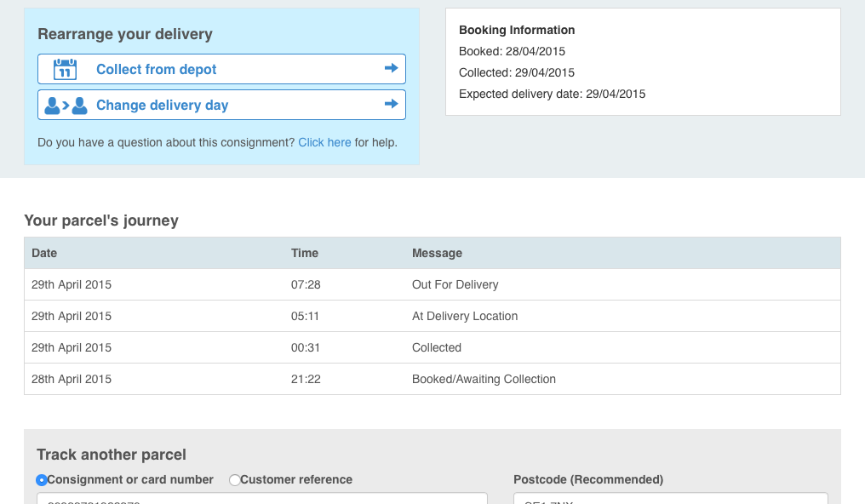Click the arrow on Change delivery day

391,104
